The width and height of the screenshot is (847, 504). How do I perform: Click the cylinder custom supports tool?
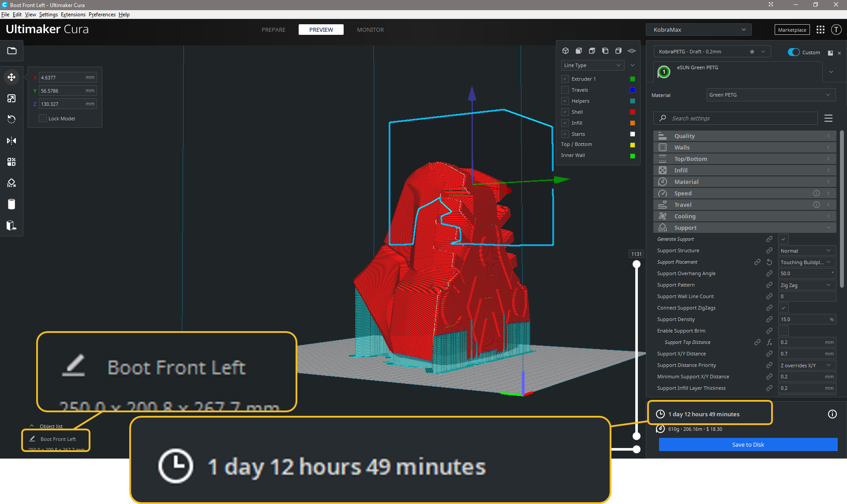pos(11,204)
